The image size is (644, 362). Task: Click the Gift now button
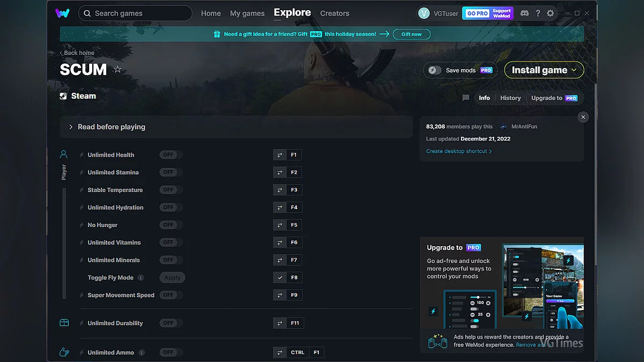point(412,34)
